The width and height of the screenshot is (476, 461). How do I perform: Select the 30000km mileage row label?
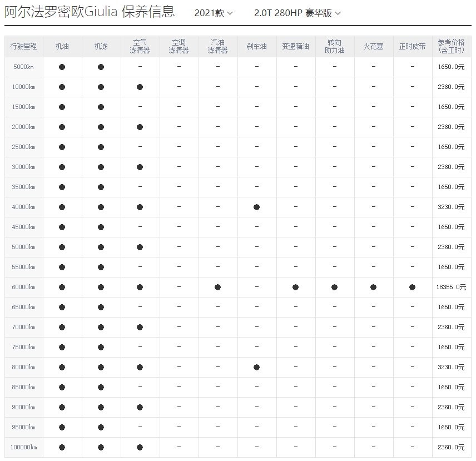tap(24, 167)
